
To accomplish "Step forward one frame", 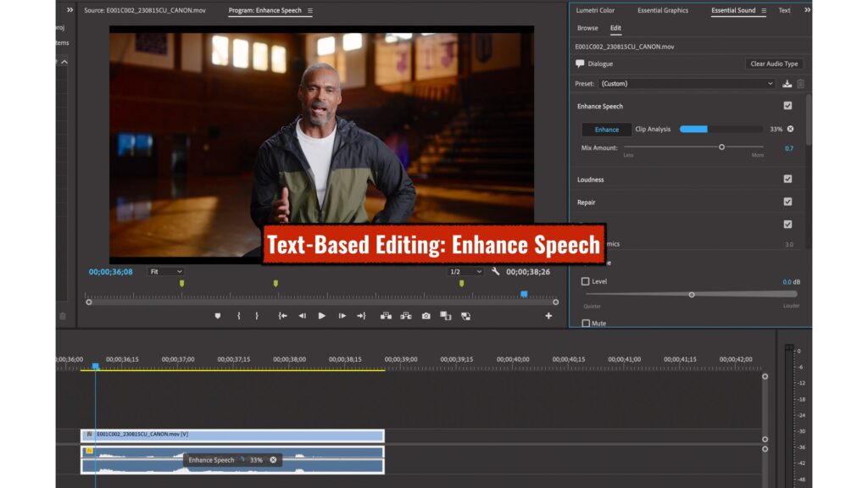I will 342,316.
